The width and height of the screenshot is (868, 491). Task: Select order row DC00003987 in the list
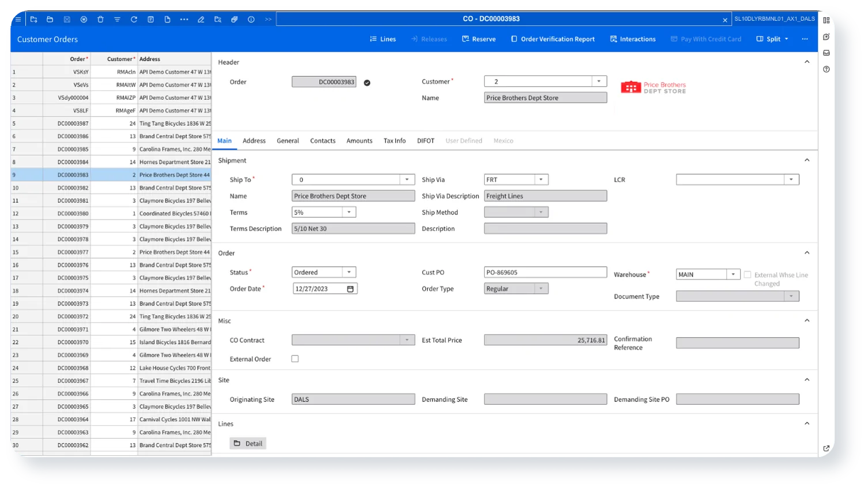pos(73,123)
